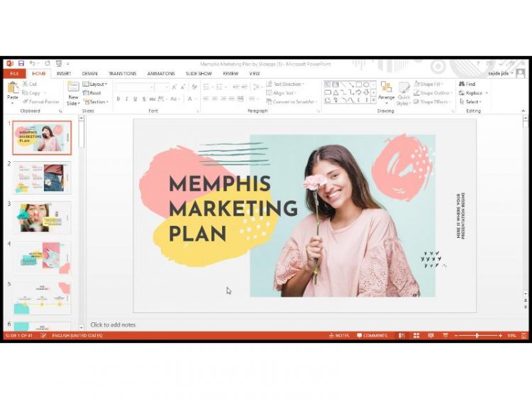Image resolution: width=532 pixels, height=399 pixels.
Task: Switch to Normal view icon in status bar
Action: pos(401,336)
